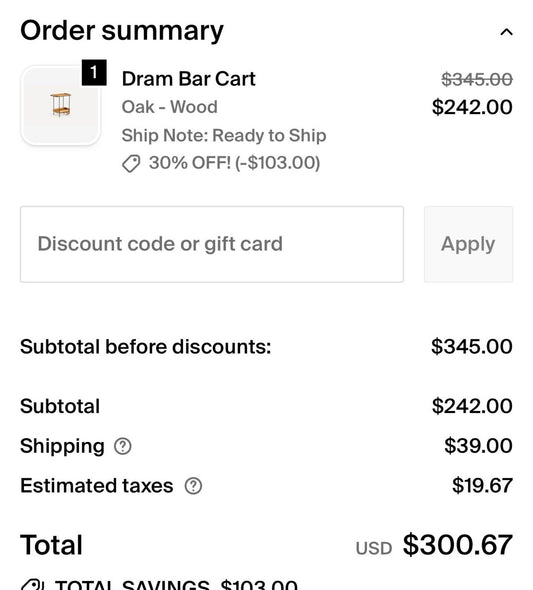Click the USD currency label
The height and width of the screenshot is (590, 533).
pyautogui.click(x=374, y=548)
